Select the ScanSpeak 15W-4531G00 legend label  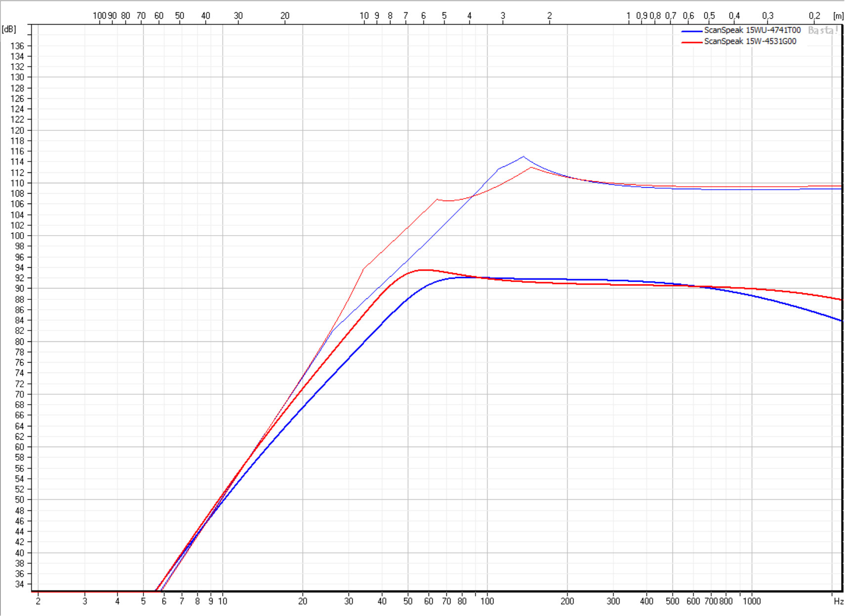(750, 41)
